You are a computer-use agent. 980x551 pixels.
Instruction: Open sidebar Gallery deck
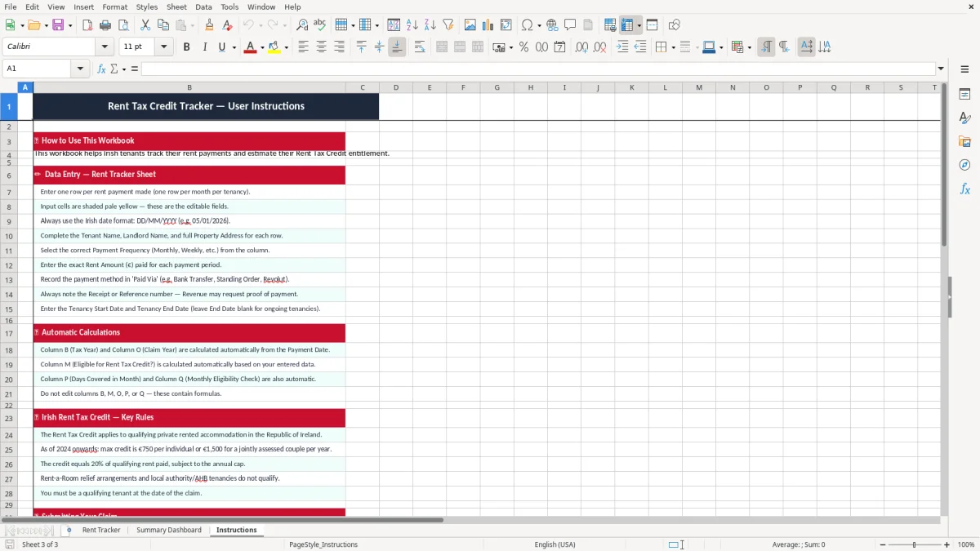[x=964, y=142]
